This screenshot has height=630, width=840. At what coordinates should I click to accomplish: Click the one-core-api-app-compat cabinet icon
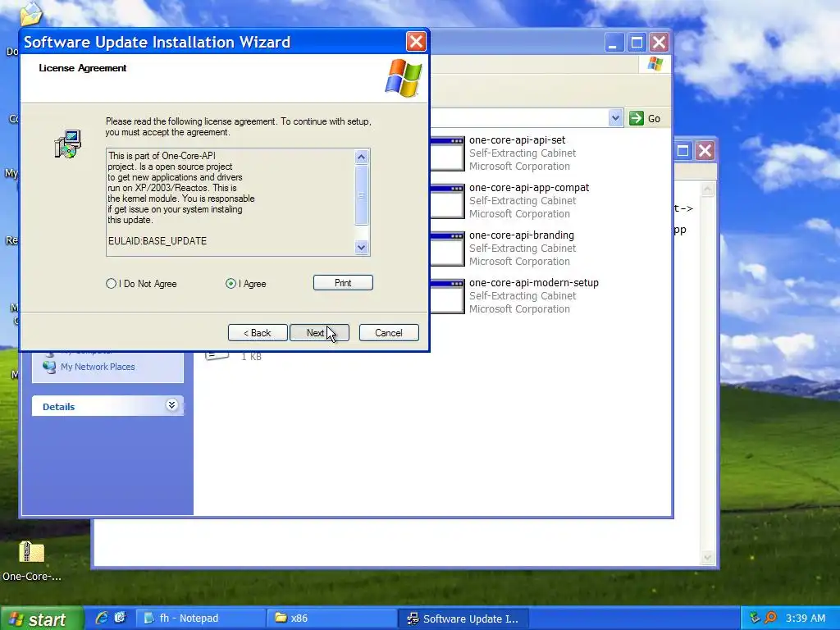(x=447, y=201)
